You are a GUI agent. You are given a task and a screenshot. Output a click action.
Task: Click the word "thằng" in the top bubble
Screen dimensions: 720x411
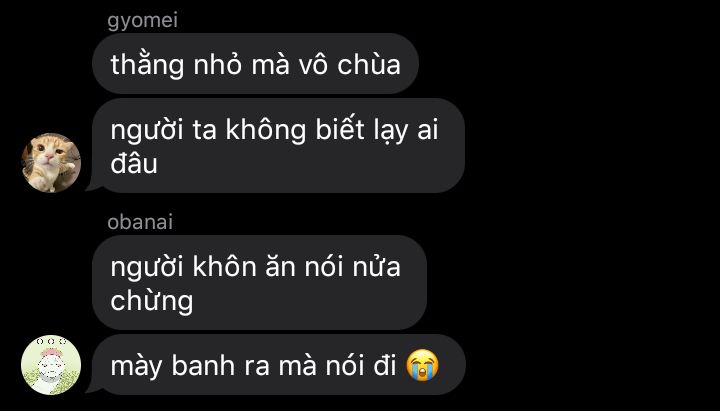147,65
